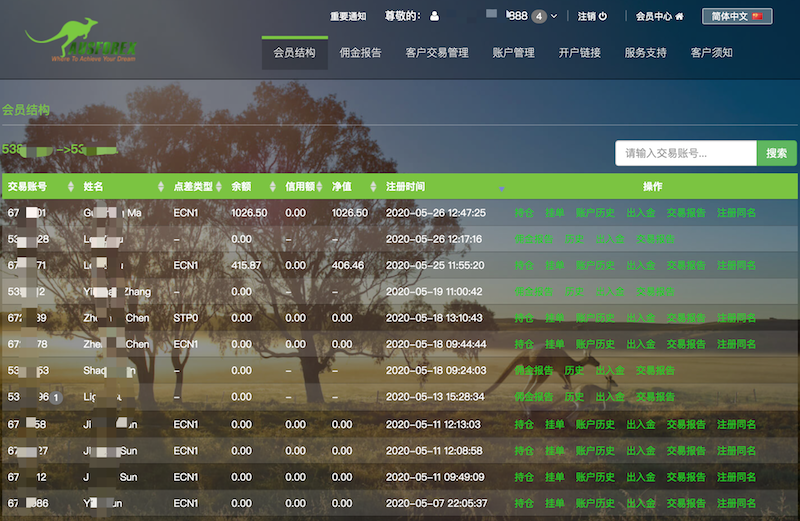The height and width of the screenshot is (521, 800).
Task: Click the user profile icon after 尊敬的
Action: (434, 16)
